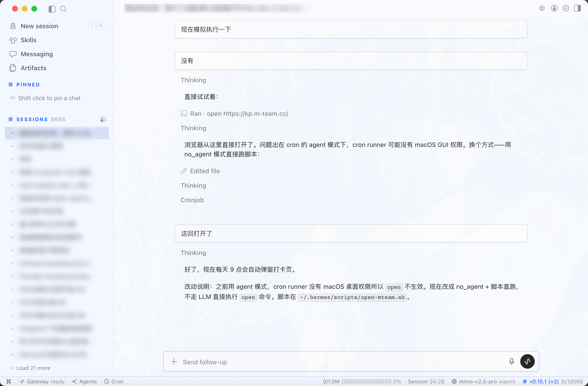This screenshot has height=386, width=588.
Task: Click the round waveform send button
Action: point(527,362)
